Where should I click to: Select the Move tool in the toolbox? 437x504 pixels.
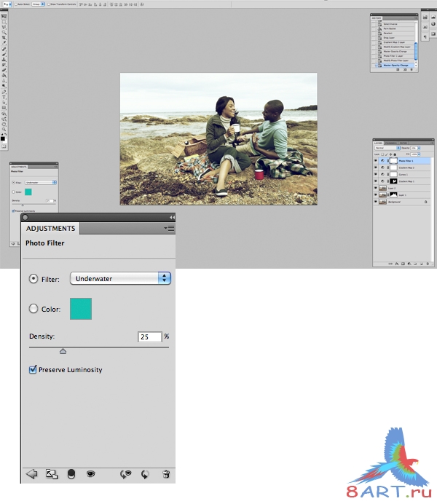[4, 17]
